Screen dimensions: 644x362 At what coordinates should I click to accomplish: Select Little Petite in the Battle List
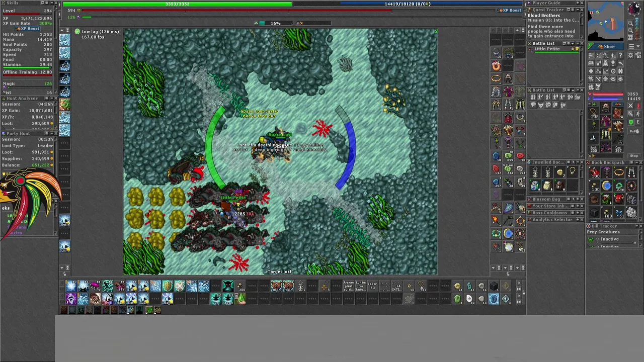click(553, 50)
